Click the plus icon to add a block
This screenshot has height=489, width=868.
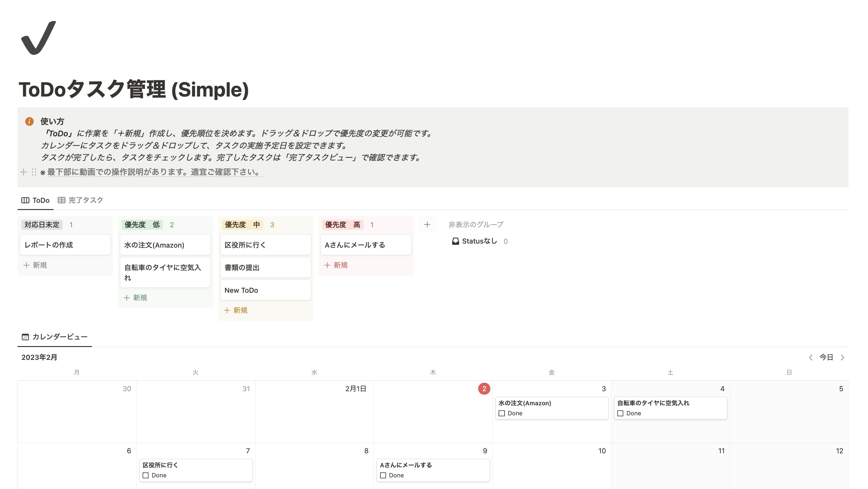click(23, 172)
